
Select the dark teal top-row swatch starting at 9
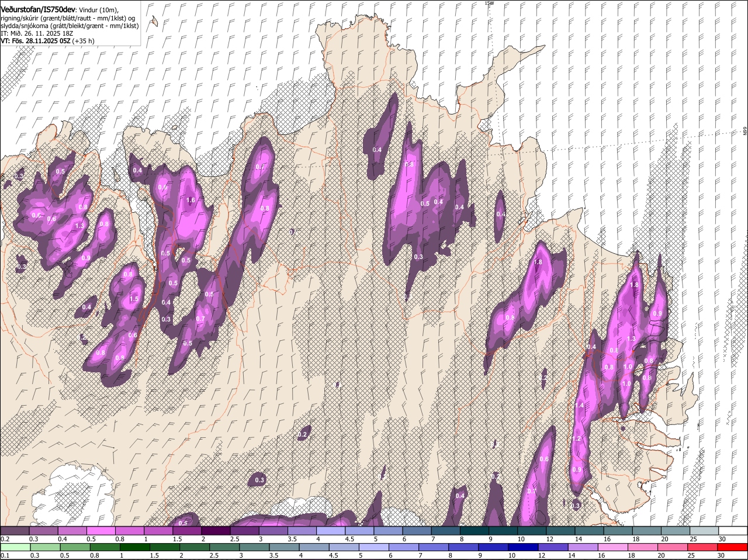(x=503, y=531)
